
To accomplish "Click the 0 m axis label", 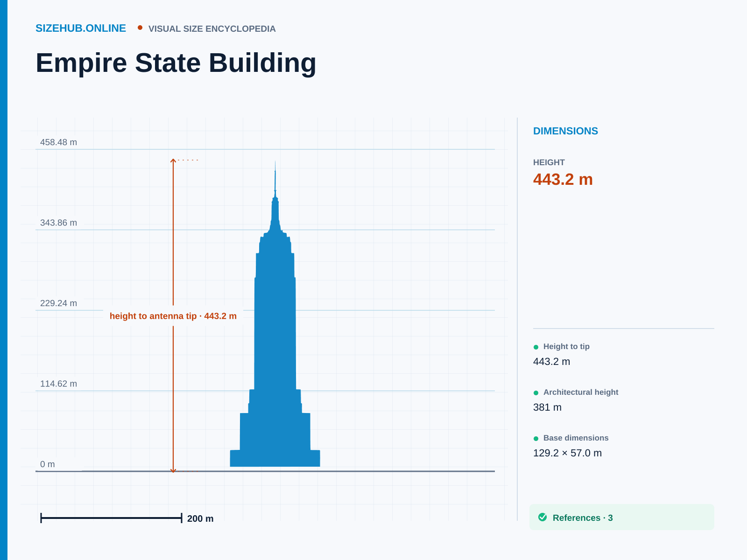I will point(47,464).
